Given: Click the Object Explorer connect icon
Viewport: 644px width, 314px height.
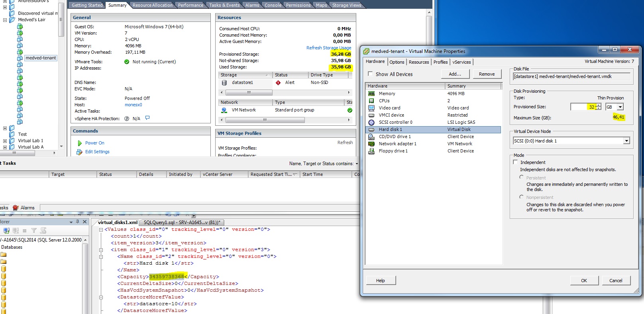Looking at the screenshot, I should [x=6, y=230].
